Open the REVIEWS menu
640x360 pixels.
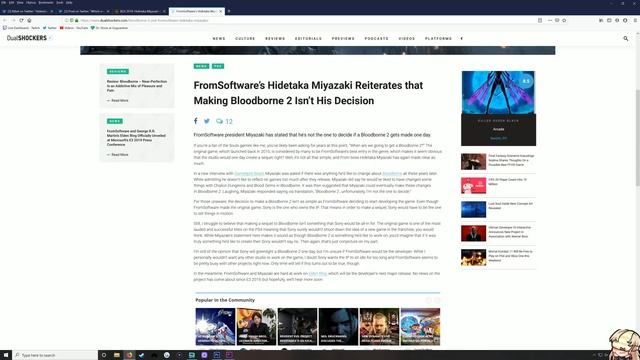275,38
